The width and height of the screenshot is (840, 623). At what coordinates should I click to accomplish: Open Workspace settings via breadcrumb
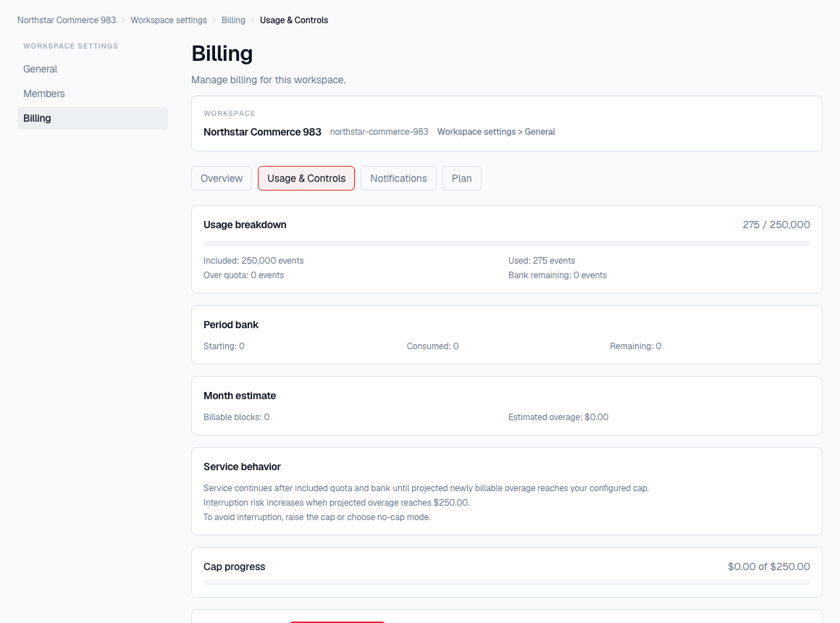tap(169, 20)
